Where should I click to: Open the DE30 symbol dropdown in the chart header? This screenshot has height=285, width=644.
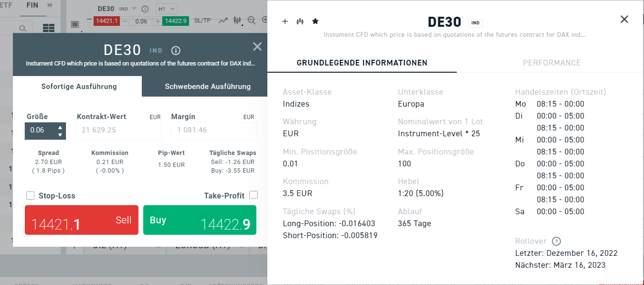[x=134, y=9]
